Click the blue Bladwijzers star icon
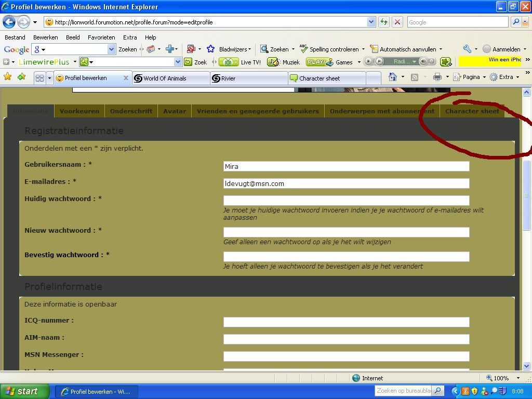 (x=211, y=49)
